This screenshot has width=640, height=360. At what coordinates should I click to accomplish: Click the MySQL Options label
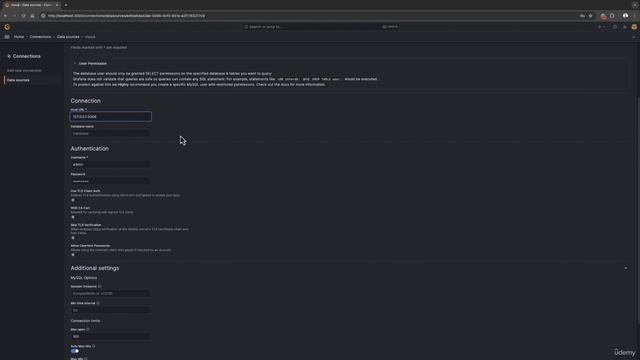[x=84, y=278]
